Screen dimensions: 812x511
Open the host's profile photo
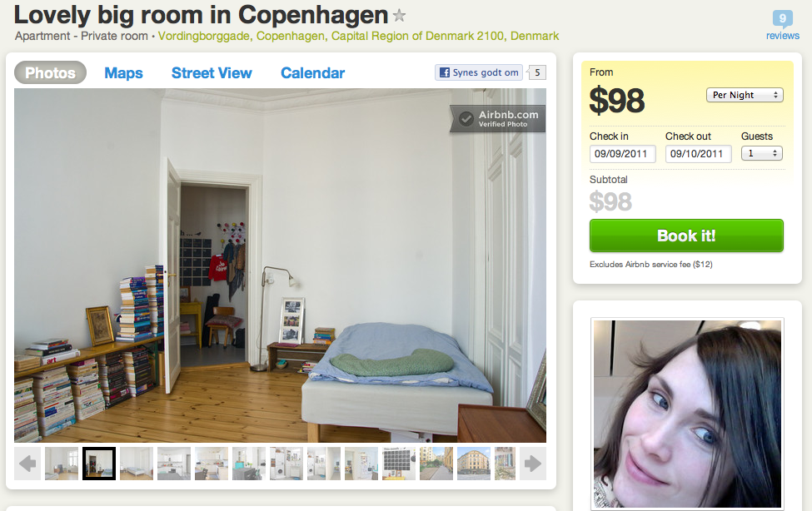pos(687,414)
